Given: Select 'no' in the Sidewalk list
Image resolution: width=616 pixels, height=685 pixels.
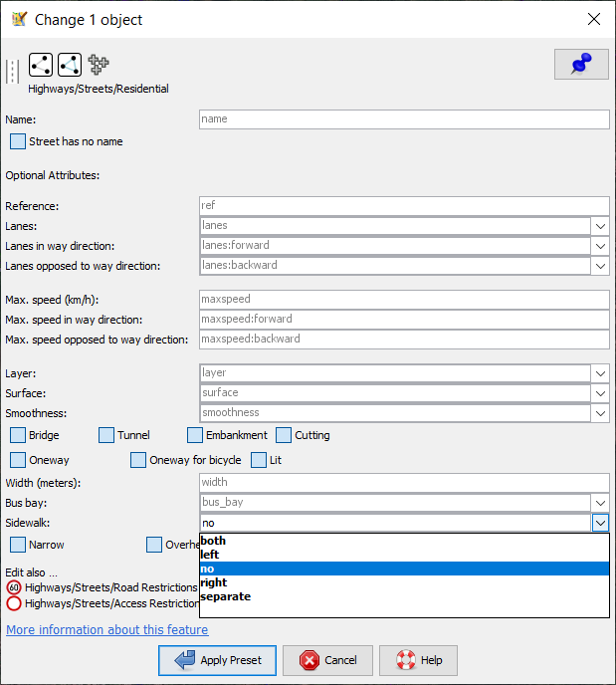Looking at the screenshot, I should [404, 569].
